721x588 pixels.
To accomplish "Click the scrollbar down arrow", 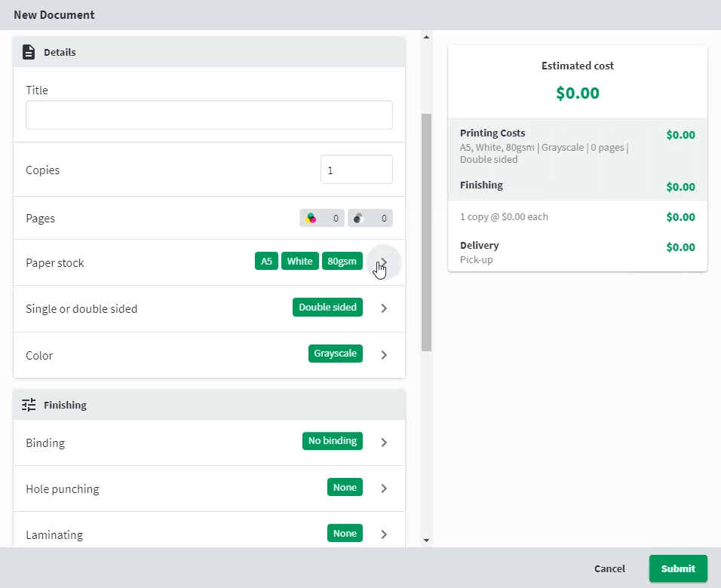I will [426, 541].
